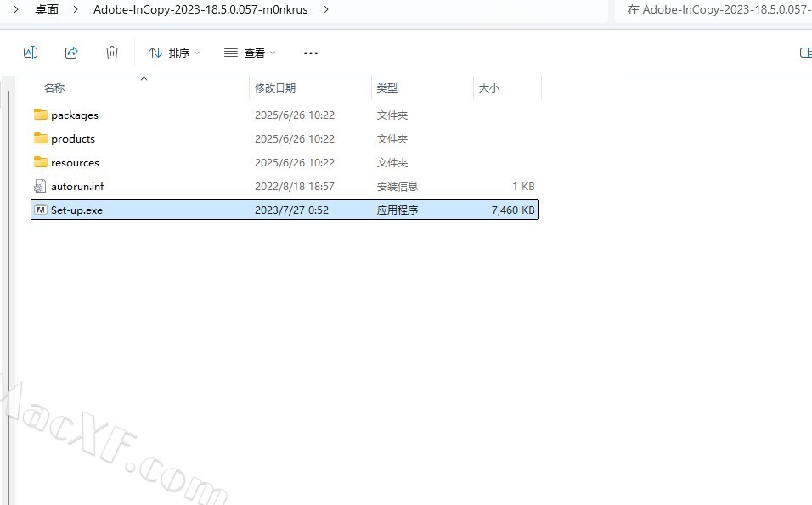Click the packages folder name

(75, 115)
